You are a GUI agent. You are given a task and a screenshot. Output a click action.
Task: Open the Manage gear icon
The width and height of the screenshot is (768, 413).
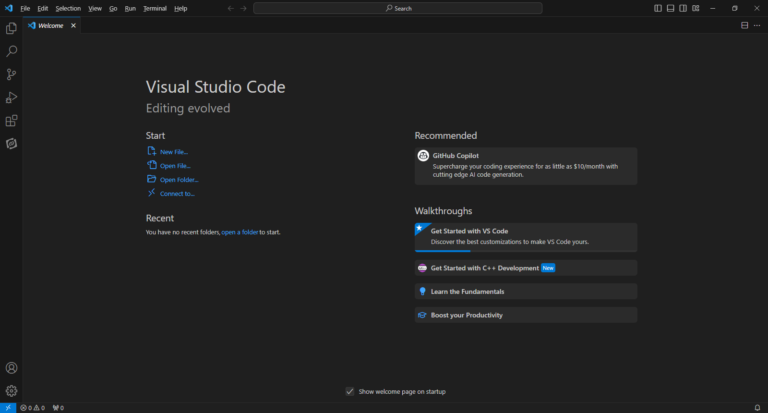point(11,391)
